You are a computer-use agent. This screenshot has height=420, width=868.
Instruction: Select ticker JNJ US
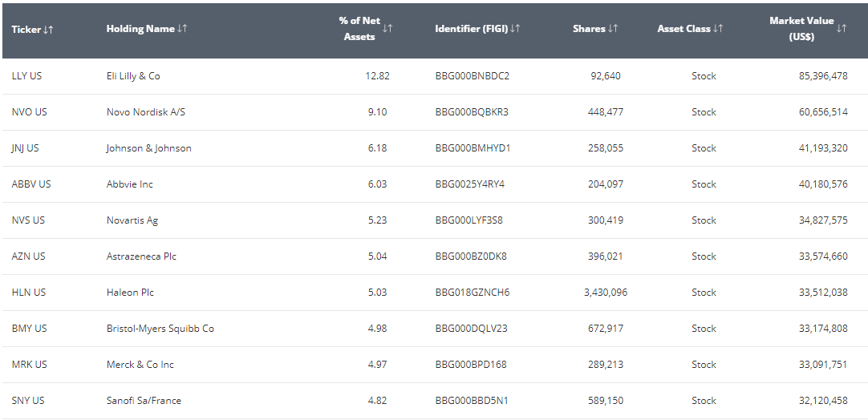tap(26, 147)
